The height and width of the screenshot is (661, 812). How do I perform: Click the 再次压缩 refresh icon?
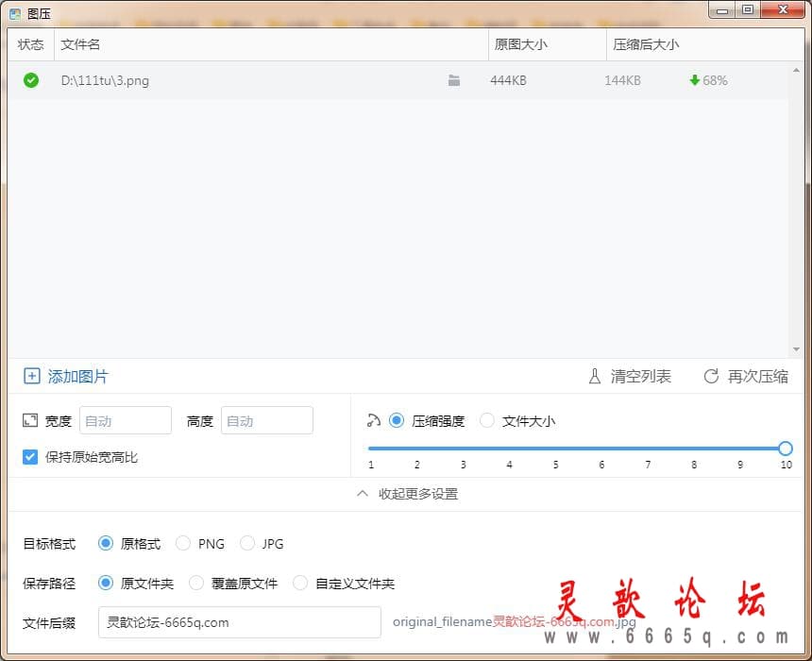(x=711, y=376)
